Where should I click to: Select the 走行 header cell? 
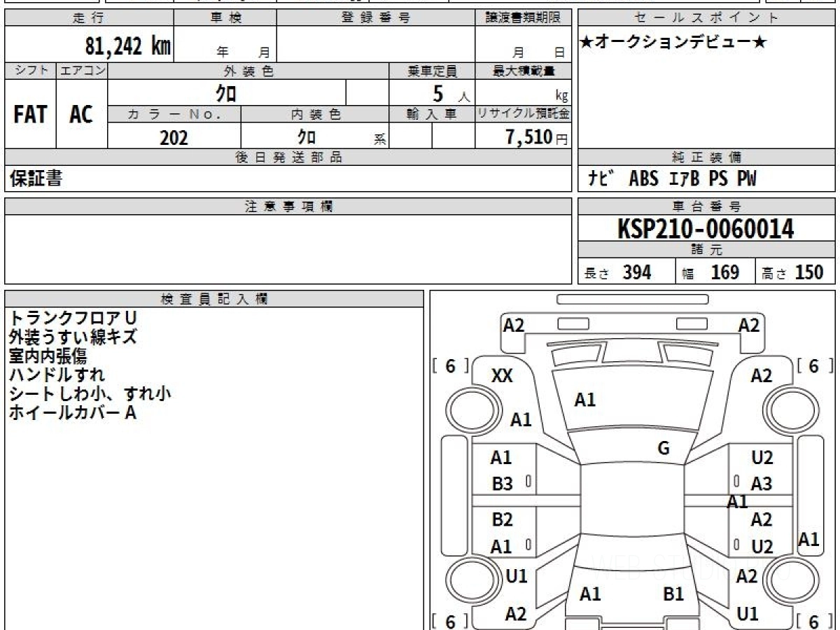[89, 18]
